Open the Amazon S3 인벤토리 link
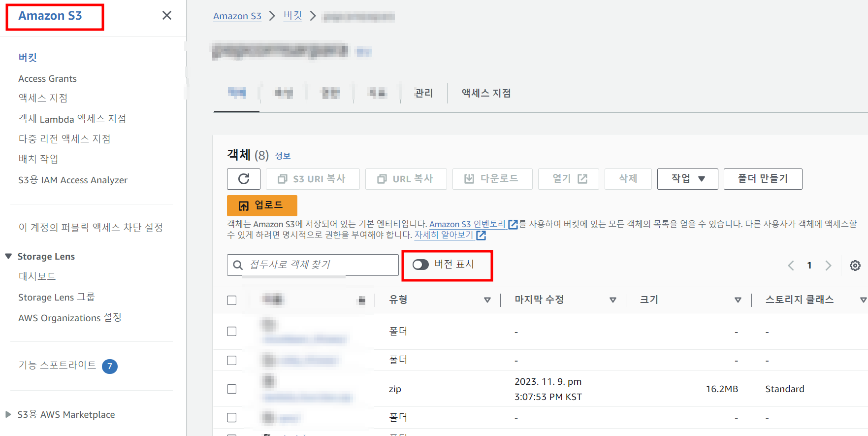The width and height of the screenshot is (868, 436). click(x=467, y=224)
